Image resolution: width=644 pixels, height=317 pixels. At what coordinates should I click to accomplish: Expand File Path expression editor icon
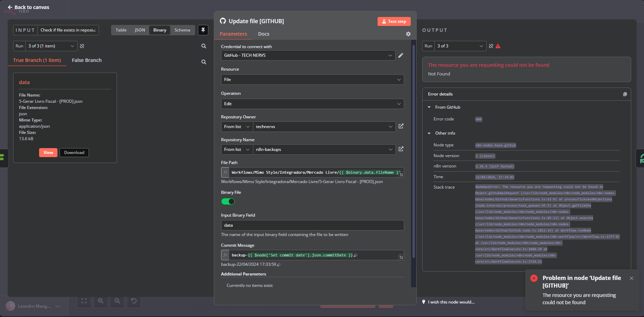401,175
